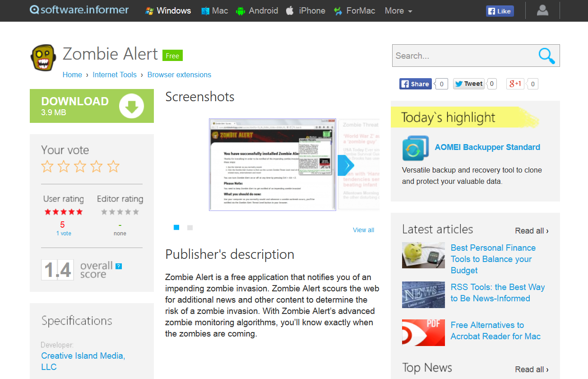Open the 1 vote link
588x379 pixels.
(64, 234)
